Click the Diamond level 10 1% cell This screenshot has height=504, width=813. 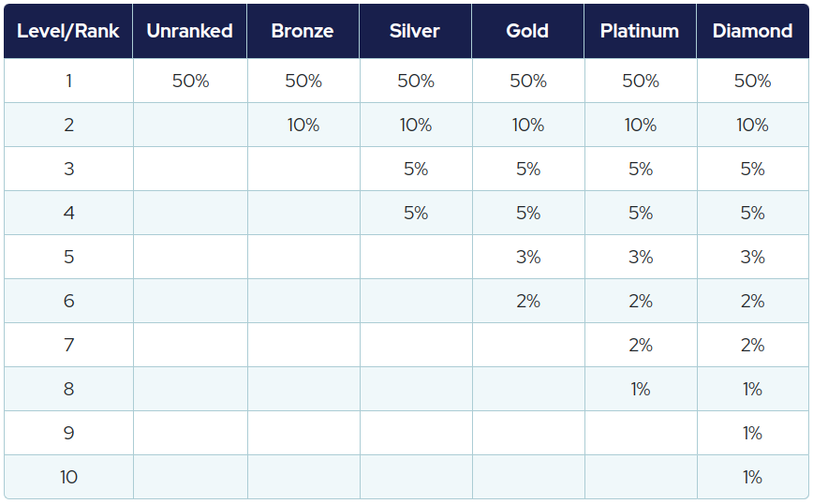pos(753,477)
